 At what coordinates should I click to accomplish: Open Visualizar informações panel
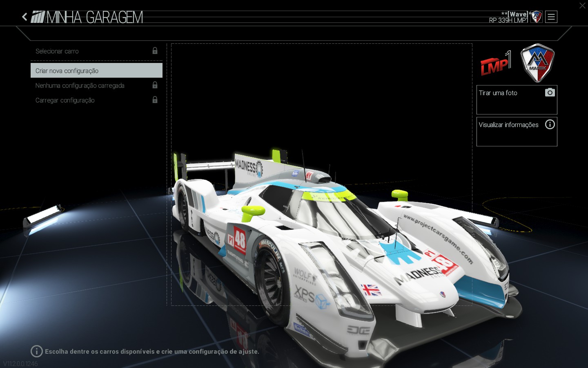[x=517, y=132]
